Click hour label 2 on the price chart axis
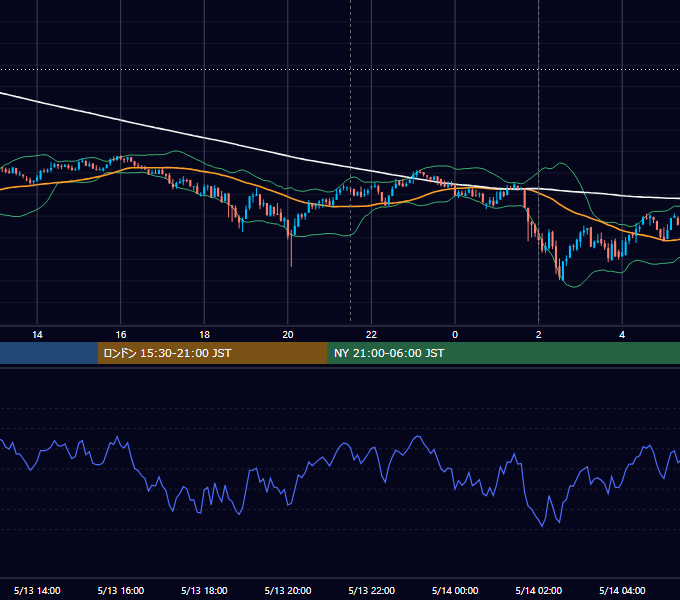680x600 pixels. pyautogui.click(x=539, y=335)
